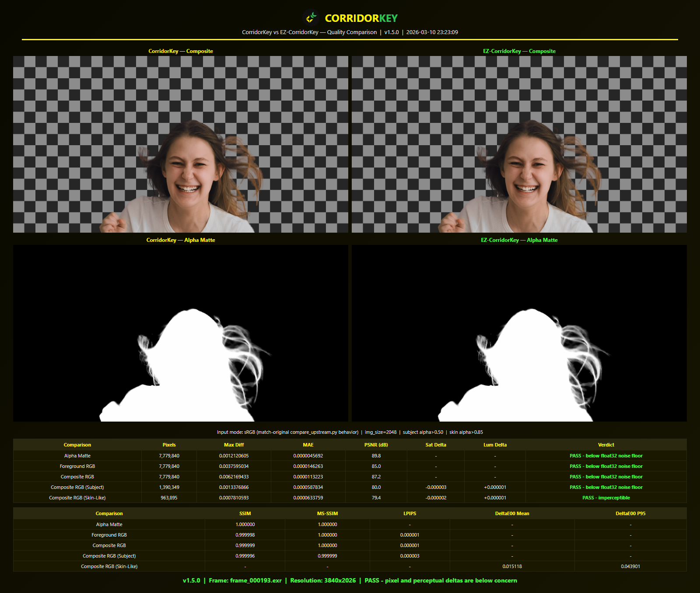The width and height of the screenshot is (700, 593).
Task: Click the 'PASS - imperceptible' verdict
Action: pos(606,498)
